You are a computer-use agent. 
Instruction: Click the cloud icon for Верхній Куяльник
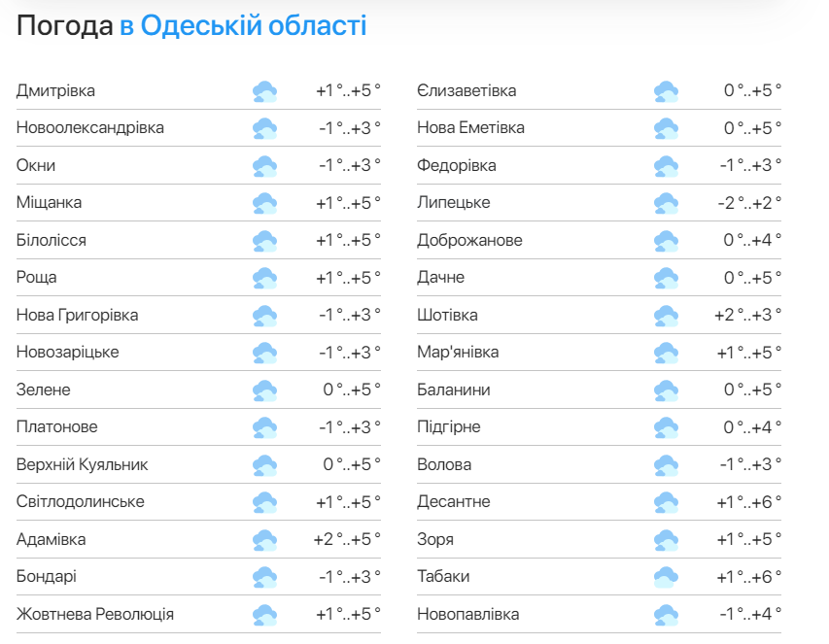click(264, 465)
